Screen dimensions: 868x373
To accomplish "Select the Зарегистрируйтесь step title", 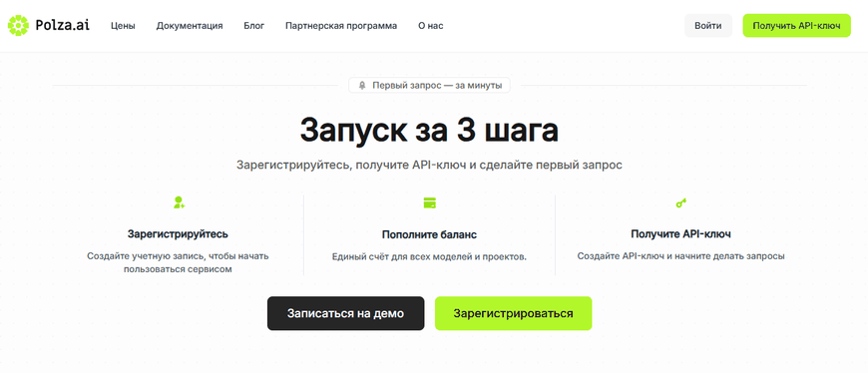I will (x=178, y=234).
